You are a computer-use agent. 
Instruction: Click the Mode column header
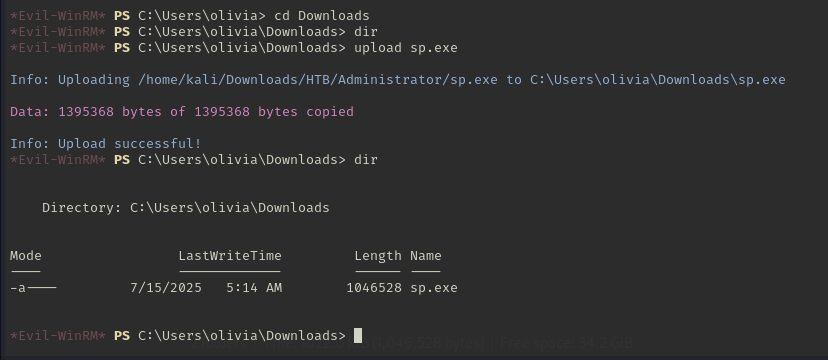[25, 256]
